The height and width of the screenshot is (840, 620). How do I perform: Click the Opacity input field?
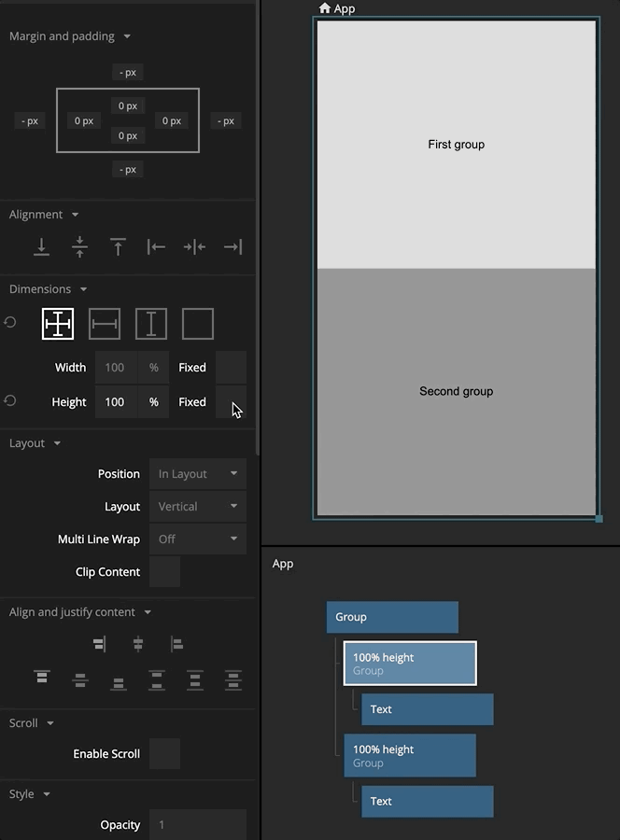click(x=198, y=825)
